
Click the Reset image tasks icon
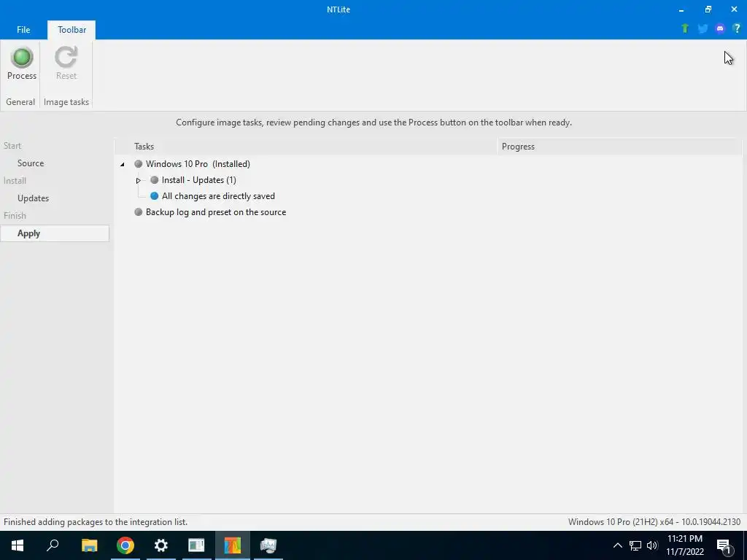(66, 63)
